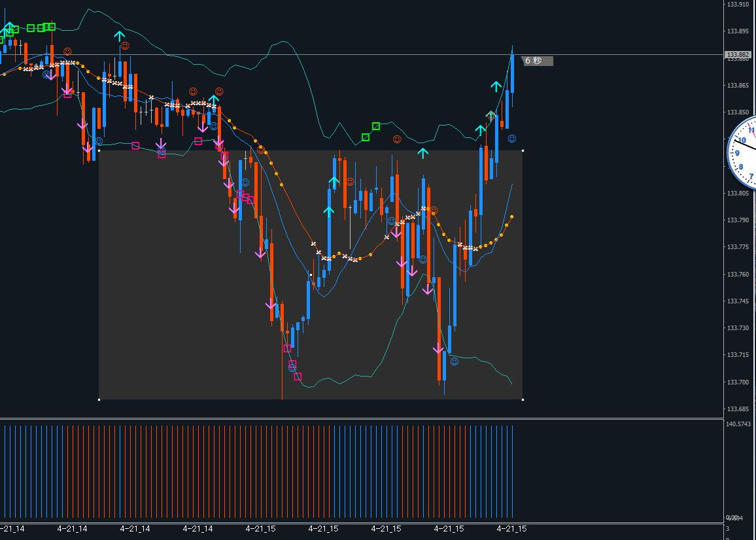This screenshot has height=540, width=756.
Task: Click the blue smiley below the latest candle
Action: click(512, 139)
